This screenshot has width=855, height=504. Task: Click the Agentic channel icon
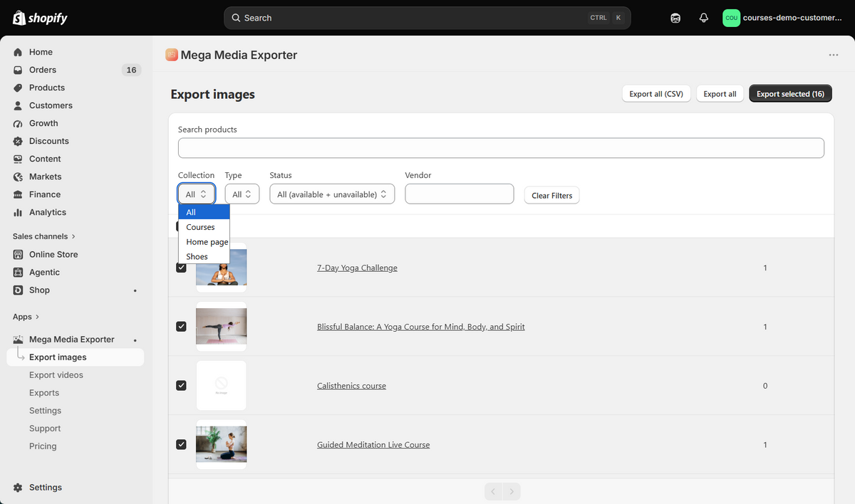pyautogui.click(x=18, y=272)
